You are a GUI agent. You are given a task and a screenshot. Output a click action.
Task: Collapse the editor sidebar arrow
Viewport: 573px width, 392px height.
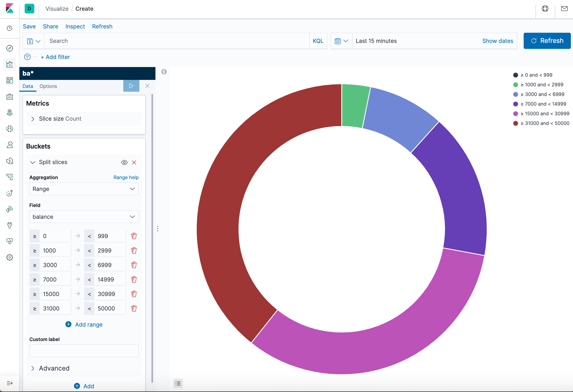pyautogui.click(x=164, y=72)
